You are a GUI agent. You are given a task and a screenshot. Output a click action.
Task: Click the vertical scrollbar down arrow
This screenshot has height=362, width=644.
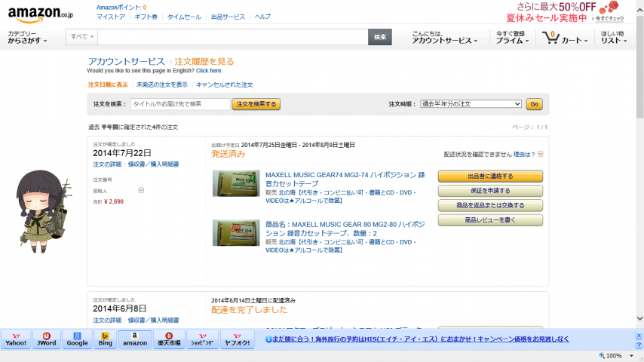pos(640,318)
